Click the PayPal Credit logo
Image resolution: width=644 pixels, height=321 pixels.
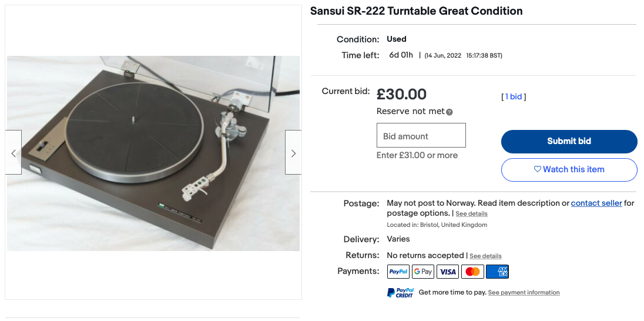tap(400, 292)
